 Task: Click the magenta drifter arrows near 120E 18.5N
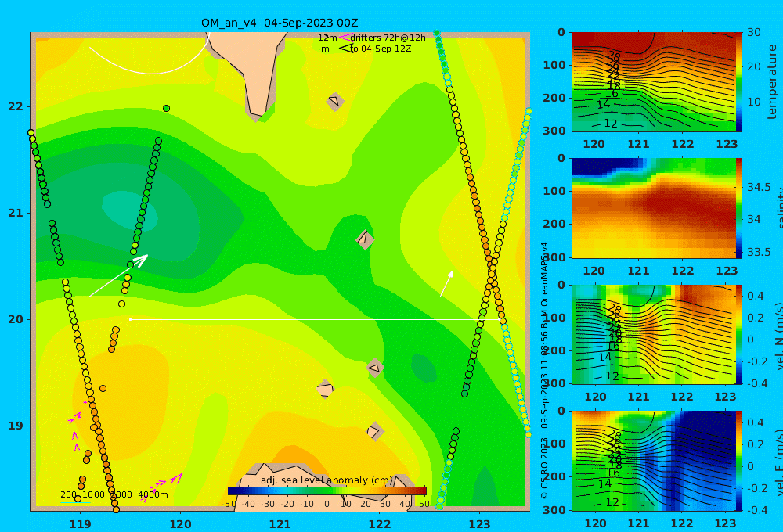point(162,486)
